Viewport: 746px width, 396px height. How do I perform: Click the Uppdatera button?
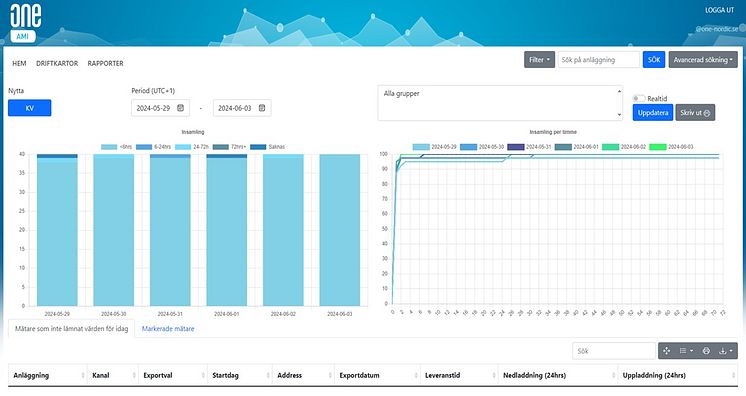point(653,113)
